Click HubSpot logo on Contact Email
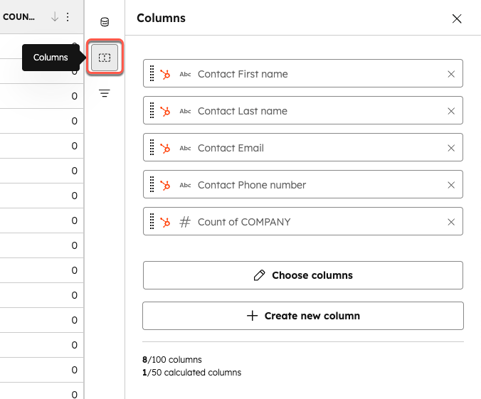Viewport: 481px width, 399px height. 165,148
